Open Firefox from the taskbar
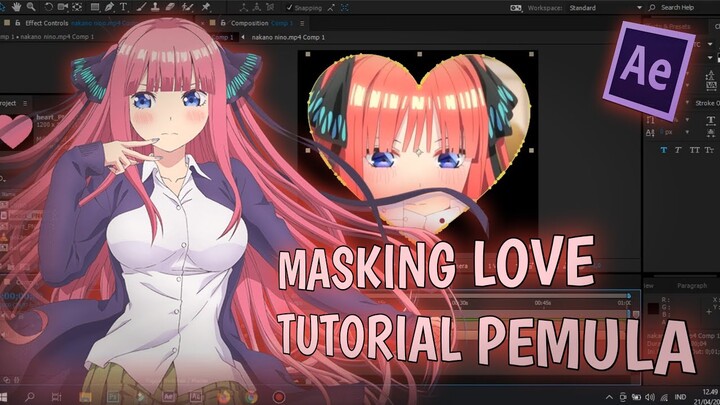The width and height of the screenshot is (720, 405). coord(224,397)
